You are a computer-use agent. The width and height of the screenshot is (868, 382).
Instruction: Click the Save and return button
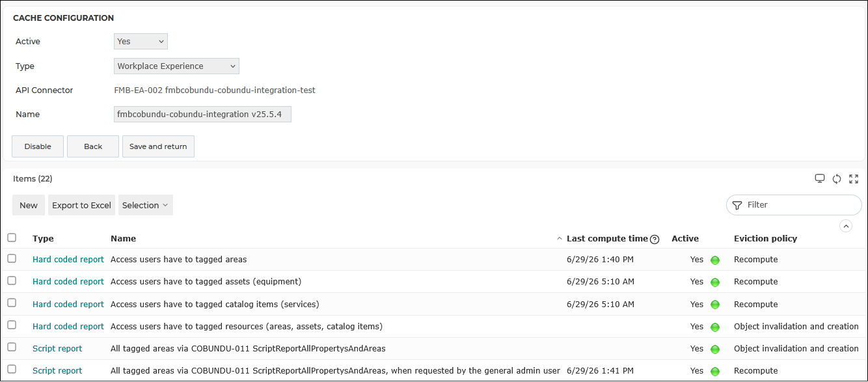pos(158,146)
